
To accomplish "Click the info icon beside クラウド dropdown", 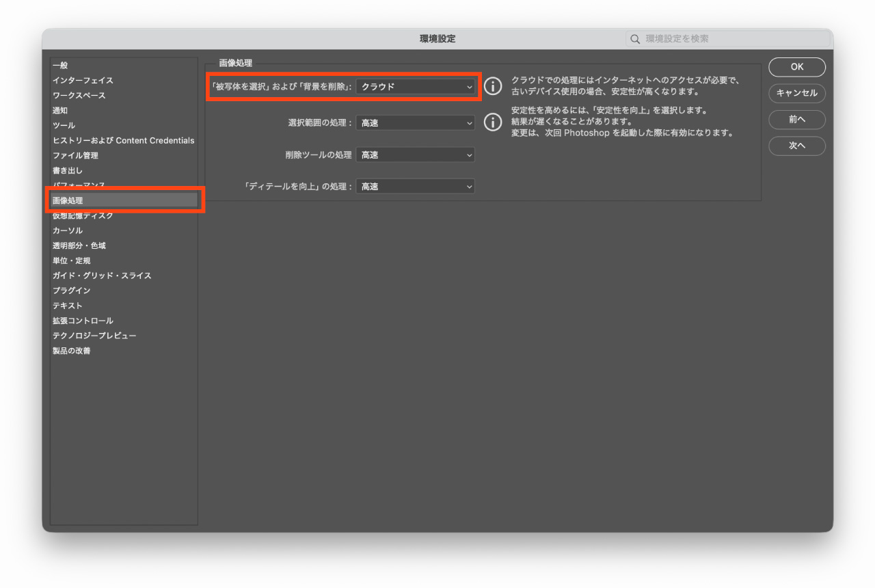I will (x=493, y=86).
